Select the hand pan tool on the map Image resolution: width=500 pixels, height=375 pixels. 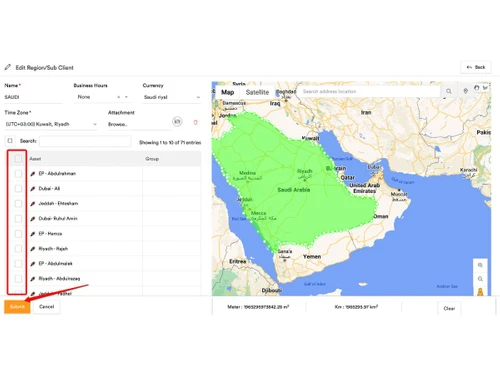pos(477,88)
